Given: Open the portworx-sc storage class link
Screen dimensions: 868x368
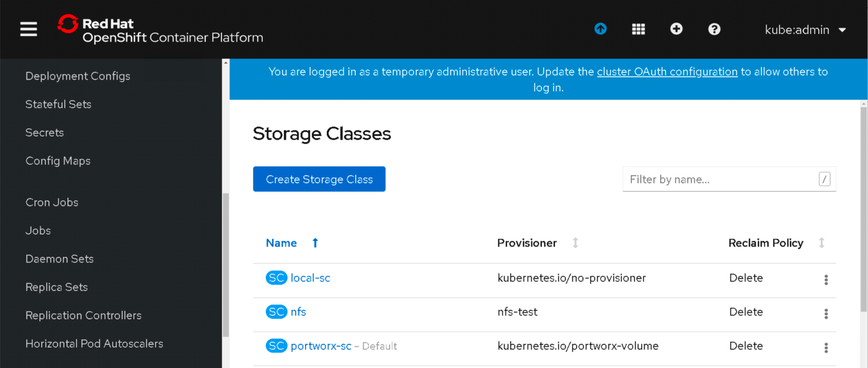Looking at the screenshot, I should (321, 346).
